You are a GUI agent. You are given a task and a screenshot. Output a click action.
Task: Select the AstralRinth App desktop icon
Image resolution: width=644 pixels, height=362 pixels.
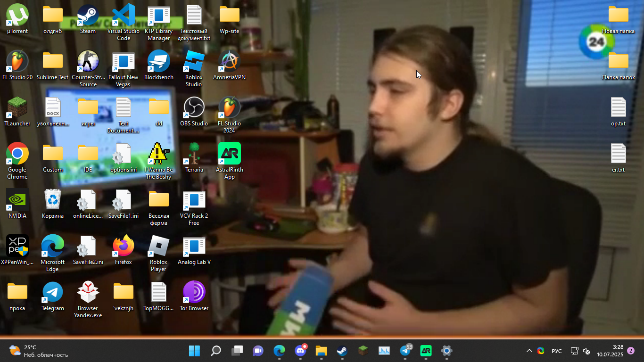click(x=229, y=155)
